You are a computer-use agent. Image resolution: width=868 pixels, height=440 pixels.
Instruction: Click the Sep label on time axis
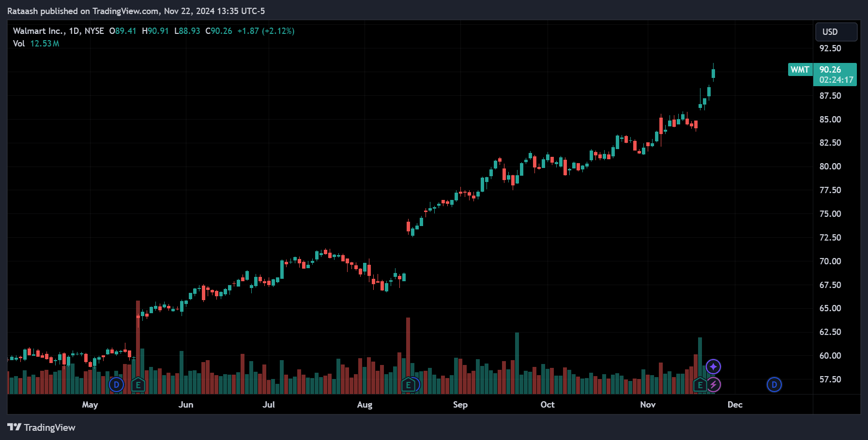click(460, 405)
